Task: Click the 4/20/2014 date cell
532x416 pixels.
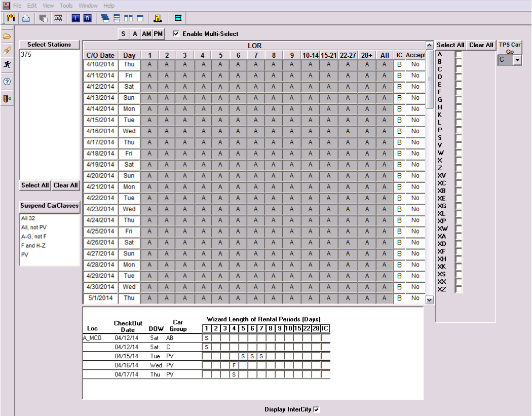Action: coord(100,176)
